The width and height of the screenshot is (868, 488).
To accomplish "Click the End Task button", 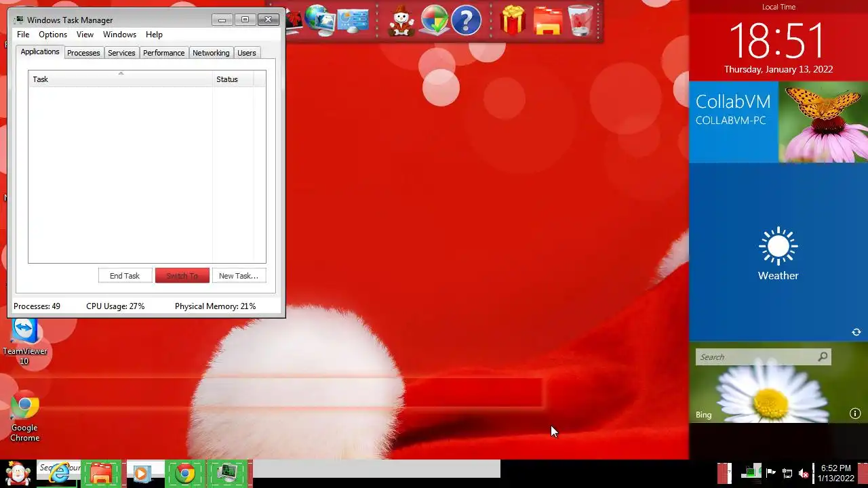I will [x=125, y=276].
